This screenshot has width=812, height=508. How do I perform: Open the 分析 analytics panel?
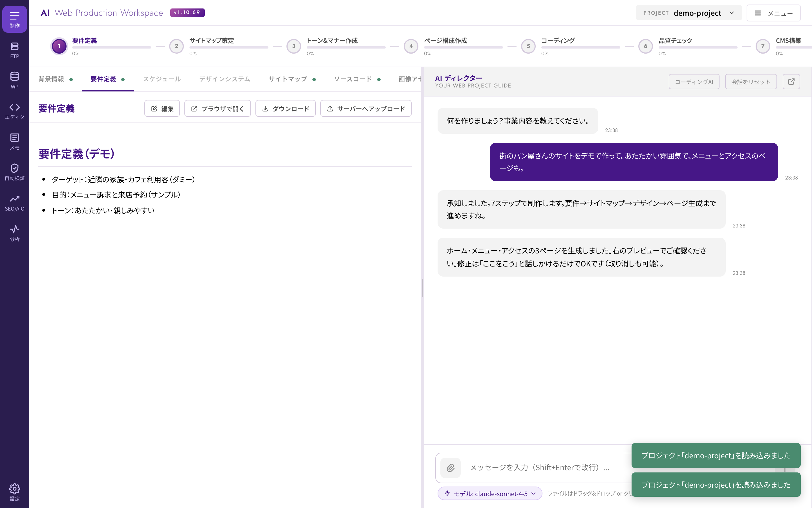click(x=14, y=233)
